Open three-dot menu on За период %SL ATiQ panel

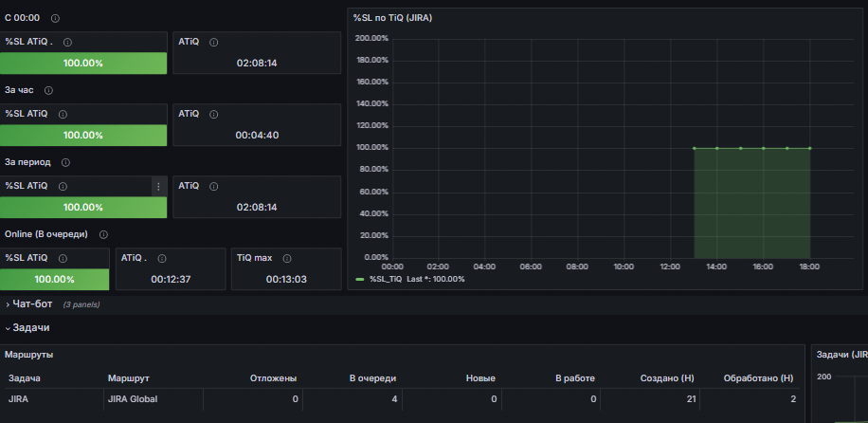pyautogui.click(x=158, y=186)
